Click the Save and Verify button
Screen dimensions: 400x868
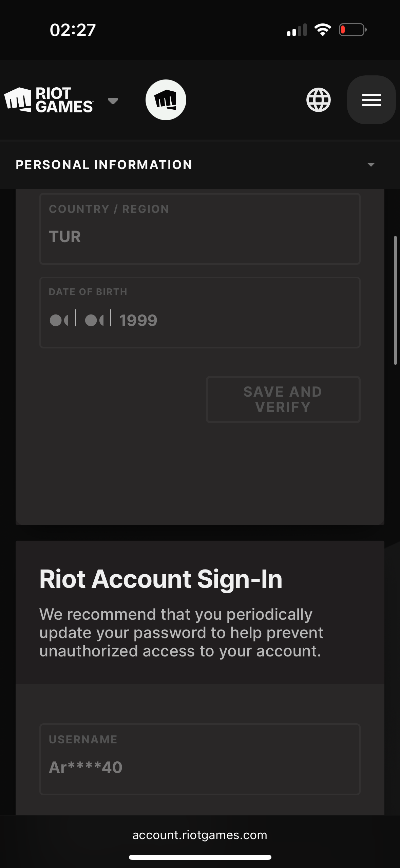coord(283,399)
